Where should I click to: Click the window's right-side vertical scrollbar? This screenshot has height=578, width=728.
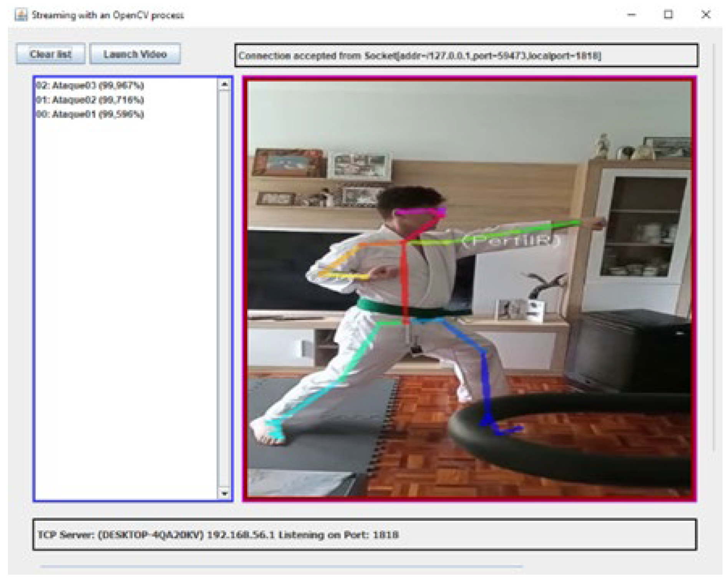(714, 246)
